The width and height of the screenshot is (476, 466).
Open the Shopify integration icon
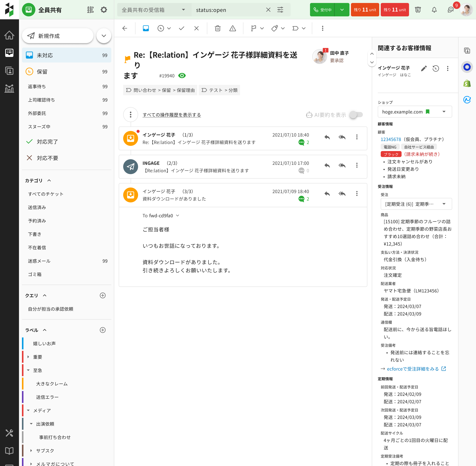point(467,84)
